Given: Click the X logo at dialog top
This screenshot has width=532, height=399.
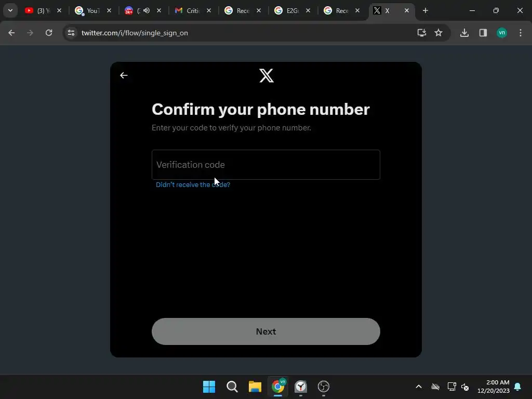Looking at the screenshot, I should coord(267,75).
